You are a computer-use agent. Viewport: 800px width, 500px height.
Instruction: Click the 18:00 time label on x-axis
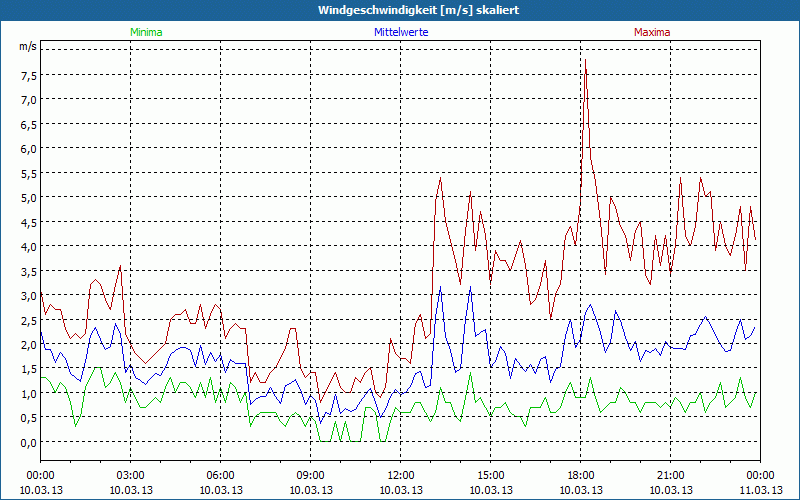(x=581, y=476)
